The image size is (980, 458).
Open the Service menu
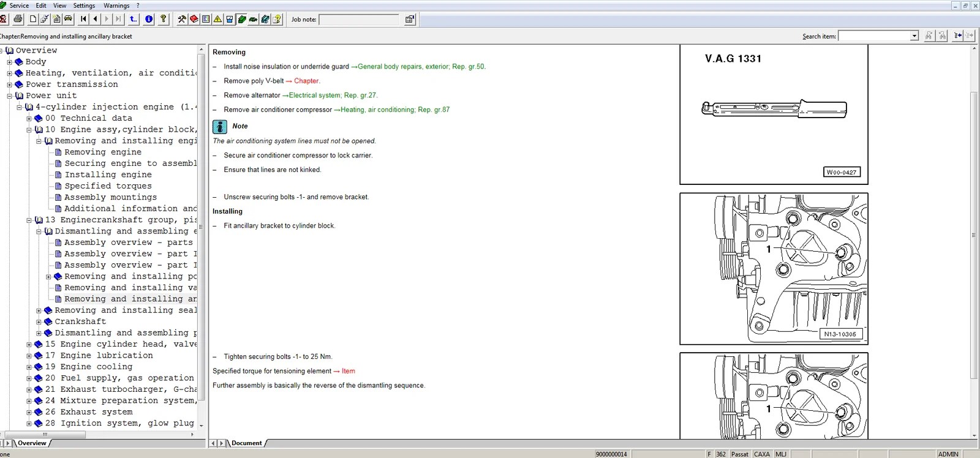[x=19, y=6]
